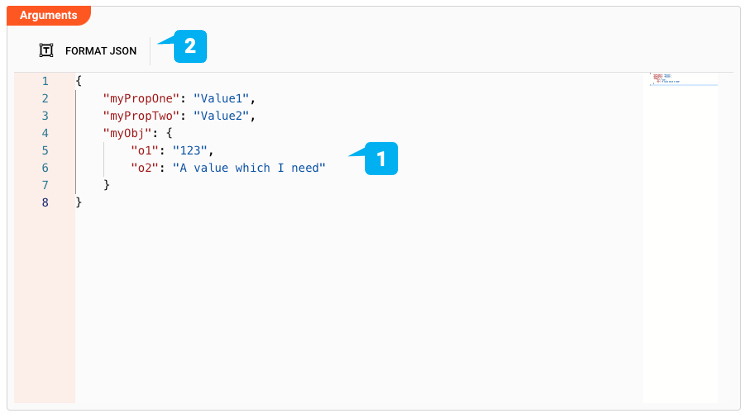The image size is (750, 418).
Task: Click the Format JSON icon
Action: (x=46, y=50)
